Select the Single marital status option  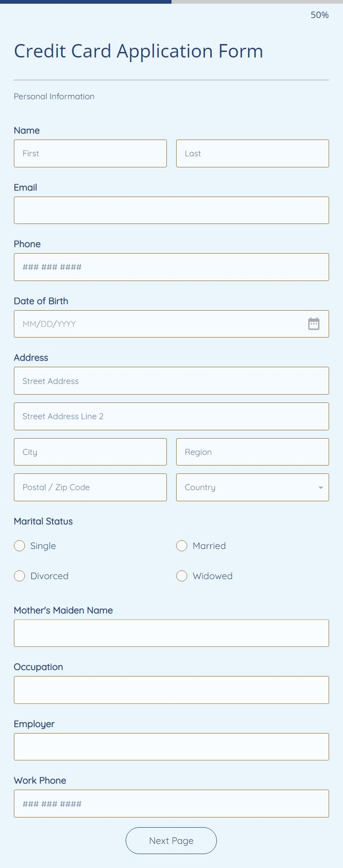[x=19, y=546]
